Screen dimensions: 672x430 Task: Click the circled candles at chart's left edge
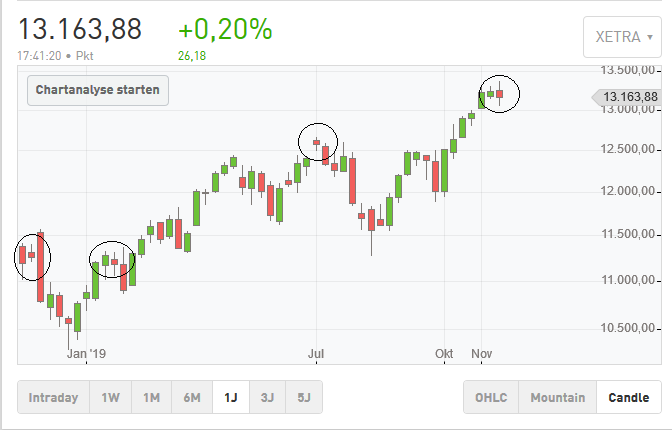pos(32,256)
